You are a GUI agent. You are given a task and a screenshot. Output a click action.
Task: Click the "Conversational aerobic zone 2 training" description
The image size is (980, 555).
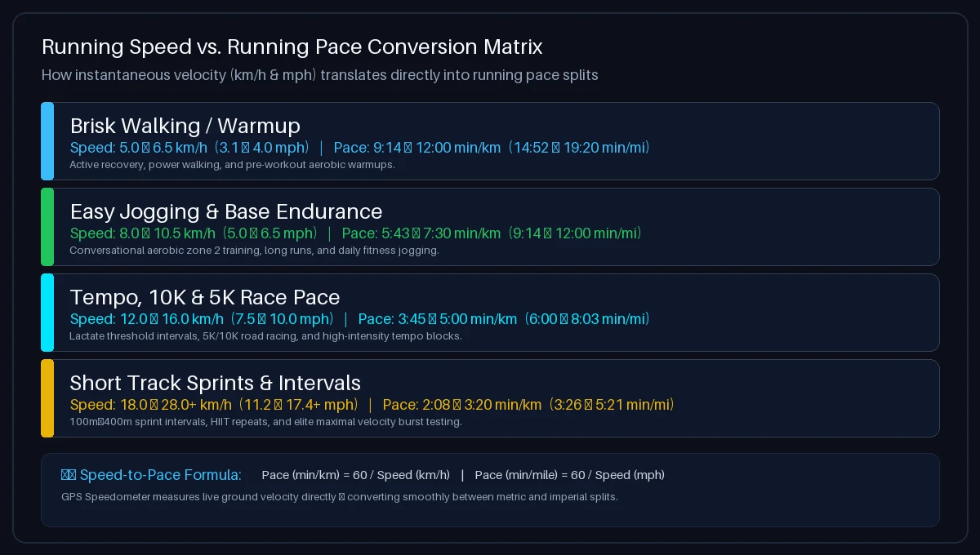(x=254, y=251)
